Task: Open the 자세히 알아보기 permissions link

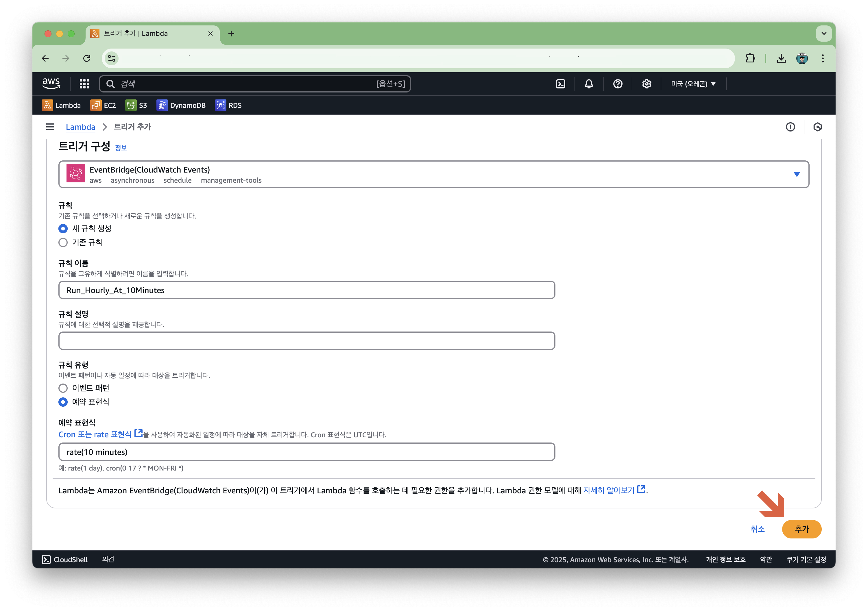Action: tap(614, 490)
